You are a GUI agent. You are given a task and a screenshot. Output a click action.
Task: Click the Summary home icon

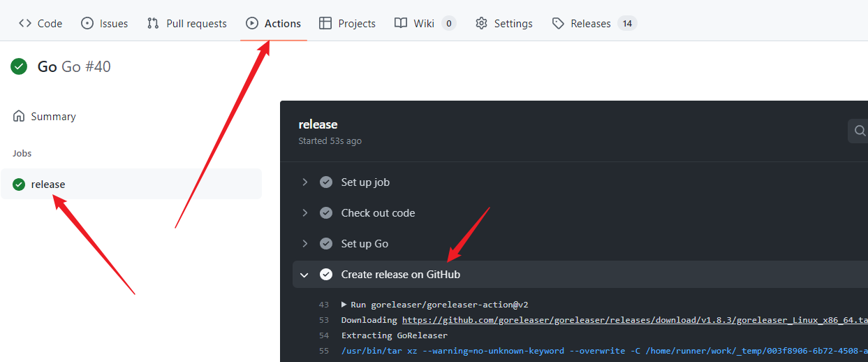click(x=19, y=116)
